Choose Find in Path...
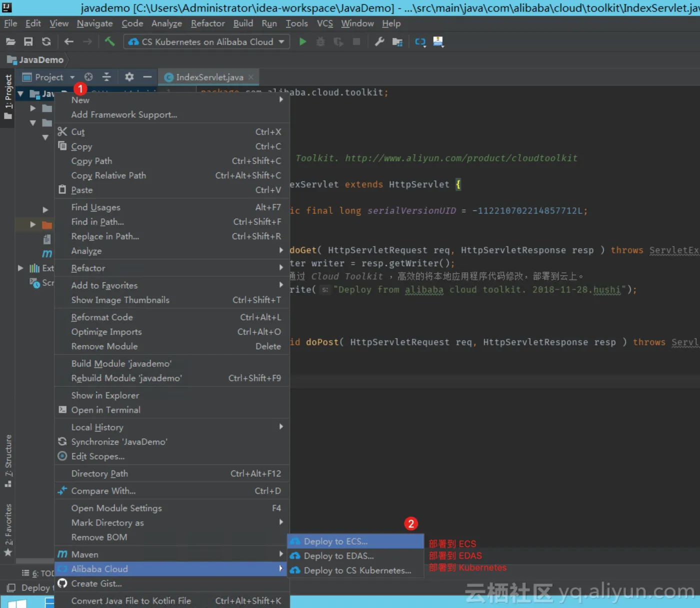The image size is (700, 608). point(172,222)
